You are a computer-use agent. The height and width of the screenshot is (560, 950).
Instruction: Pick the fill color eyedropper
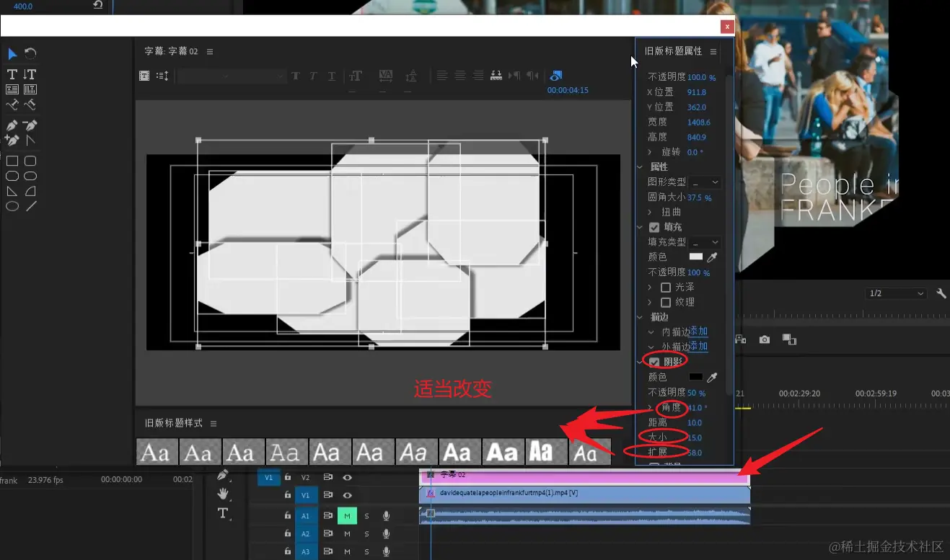712,257
